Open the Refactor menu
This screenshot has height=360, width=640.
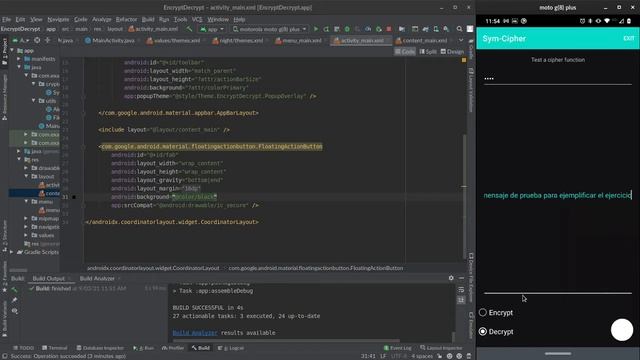pos(126,19)
